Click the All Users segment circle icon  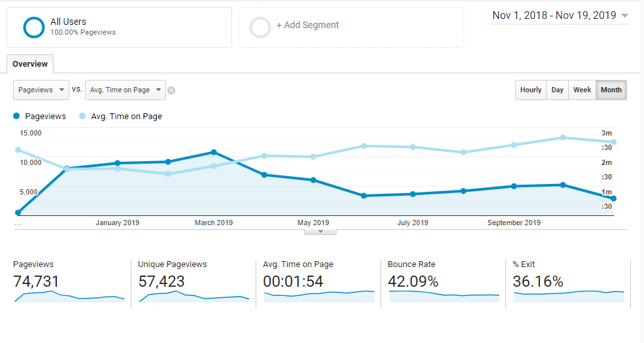[34, 27]
